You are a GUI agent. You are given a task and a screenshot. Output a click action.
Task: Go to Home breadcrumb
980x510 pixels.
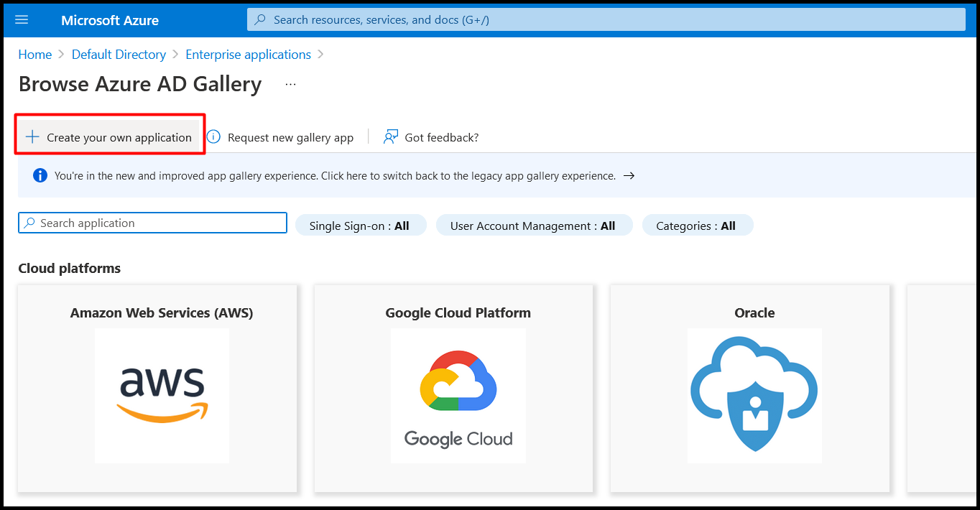(x=35, y=55)
